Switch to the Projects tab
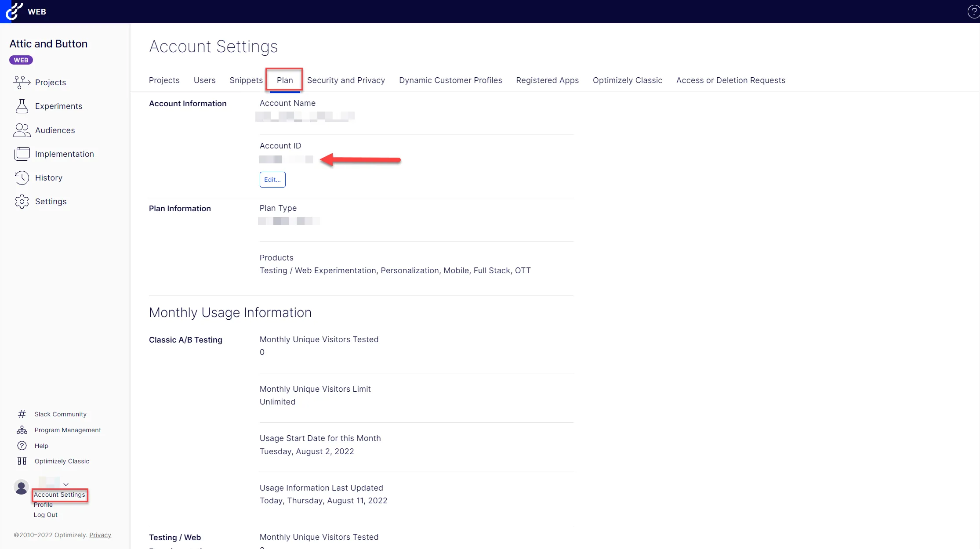This screenshot has width=980, height=549. [164, 80]
